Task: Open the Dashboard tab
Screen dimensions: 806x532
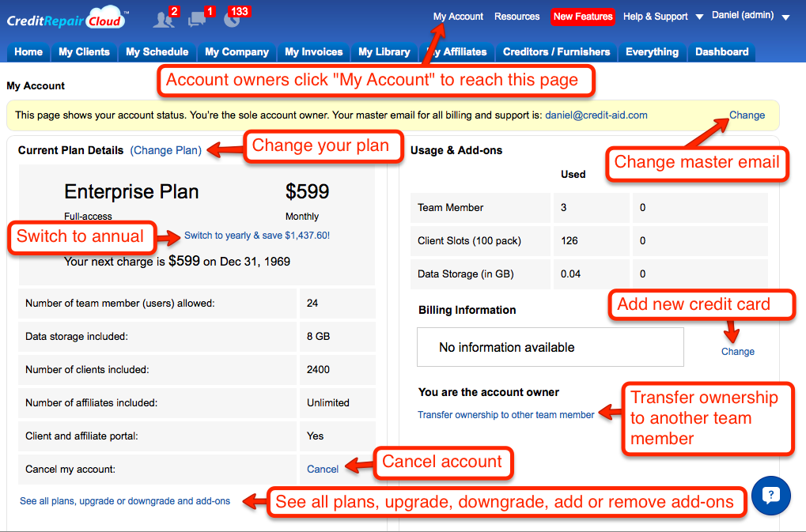Action: [721, 52]
